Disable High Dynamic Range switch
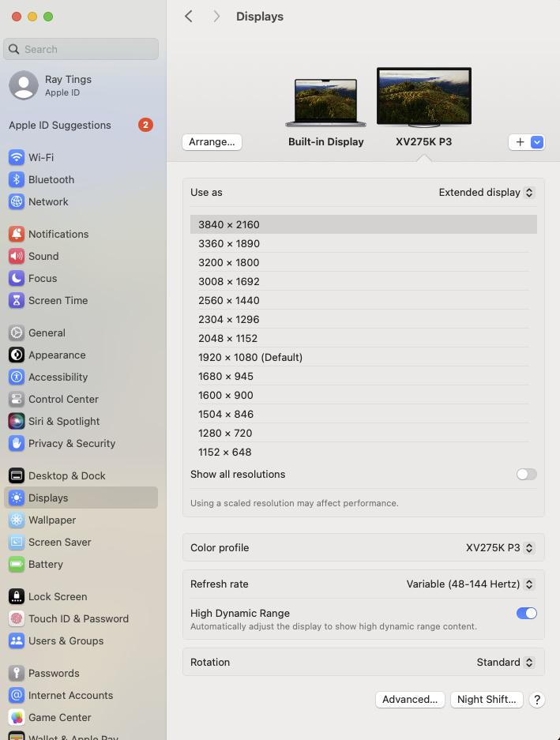The image size is (560, 740). coord(526,613)
